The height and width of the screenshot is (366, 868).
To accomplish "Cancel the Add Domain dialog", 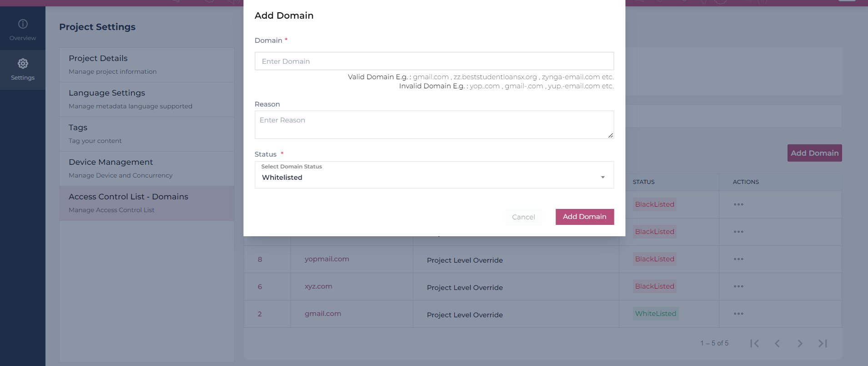I will coord(523,217).
